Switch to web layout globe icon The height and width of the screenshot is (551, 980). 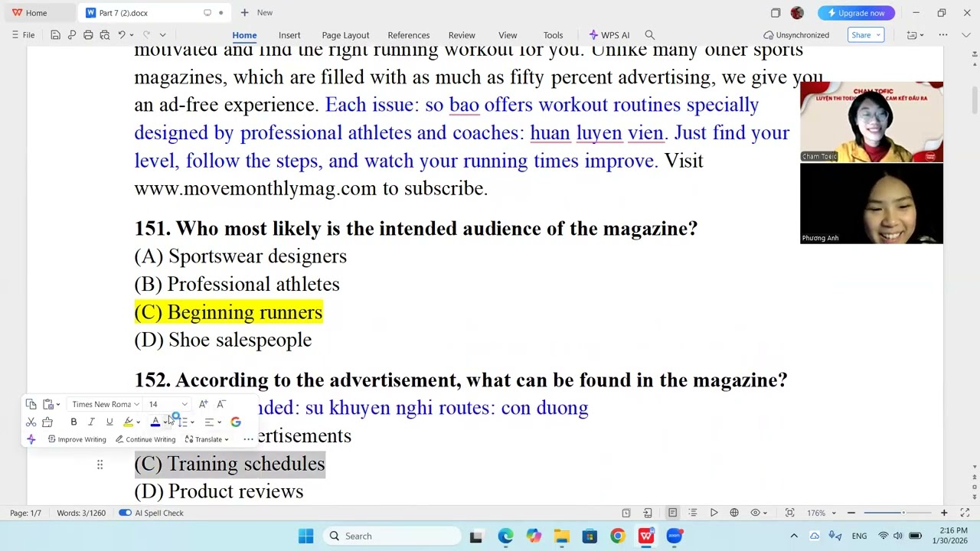[734, 513]
